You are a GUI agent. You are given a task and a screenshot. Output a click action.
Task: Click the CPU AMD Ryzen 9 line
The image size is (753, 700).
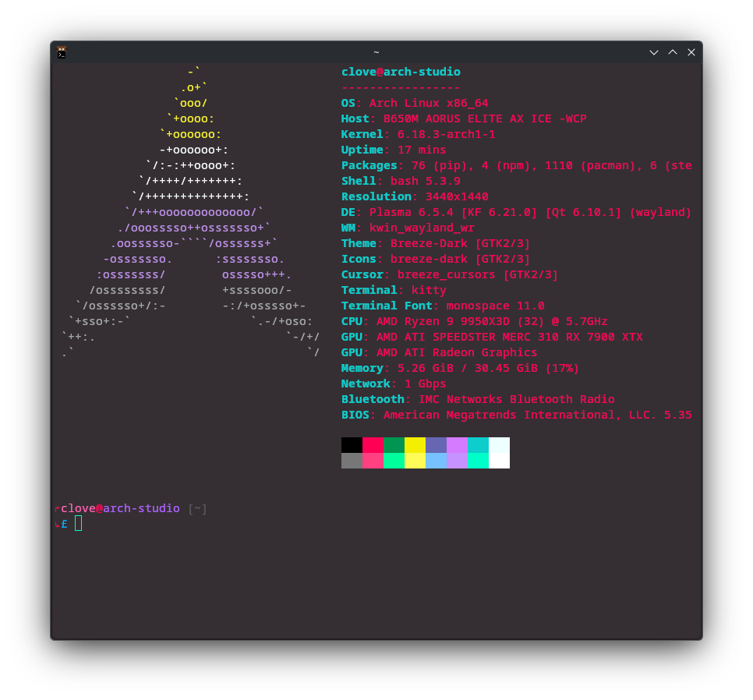(x=474, y=321)
